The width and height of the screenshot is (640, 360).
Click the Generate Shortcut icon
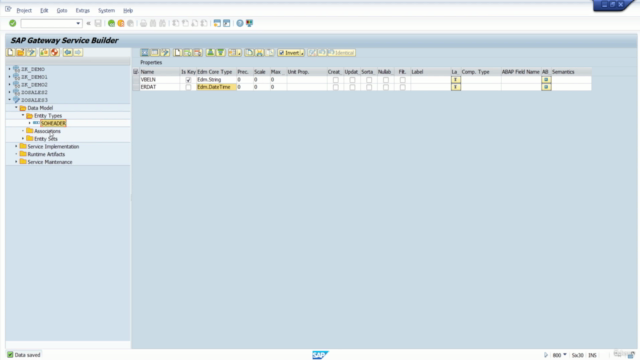[x=227, y=23]
